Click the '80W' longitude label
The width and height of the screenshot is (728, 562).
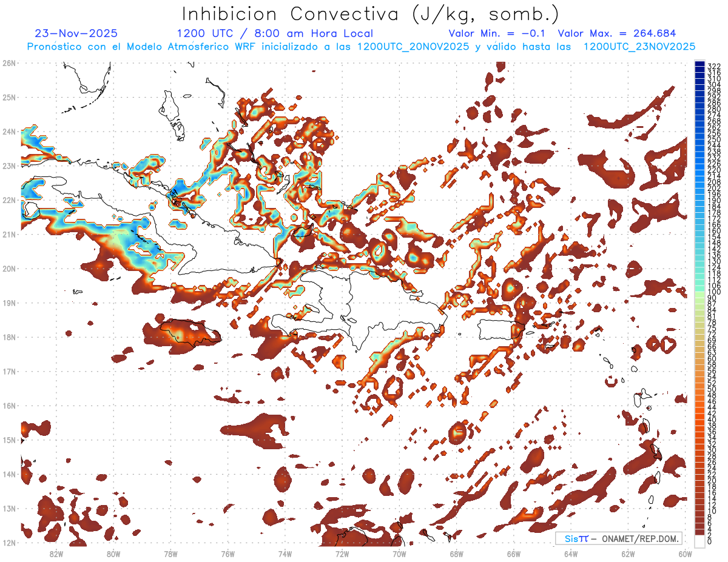coord(113,554)
